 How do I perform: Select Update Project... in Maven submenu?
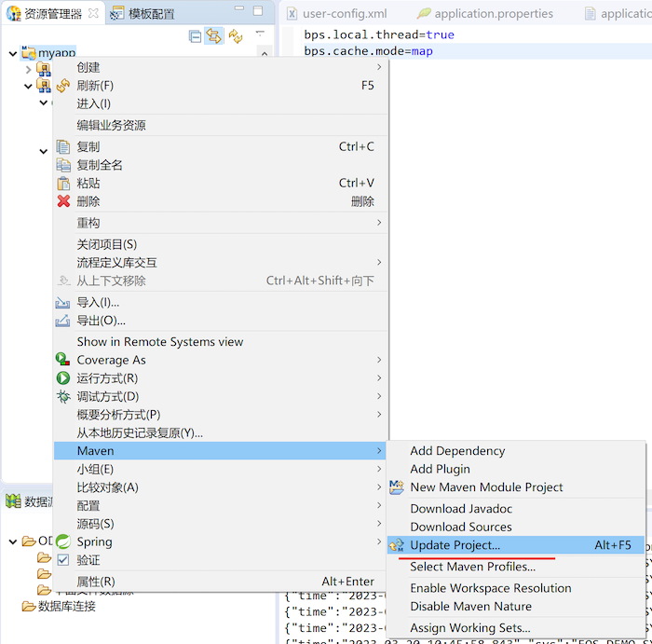click(455, 545)
